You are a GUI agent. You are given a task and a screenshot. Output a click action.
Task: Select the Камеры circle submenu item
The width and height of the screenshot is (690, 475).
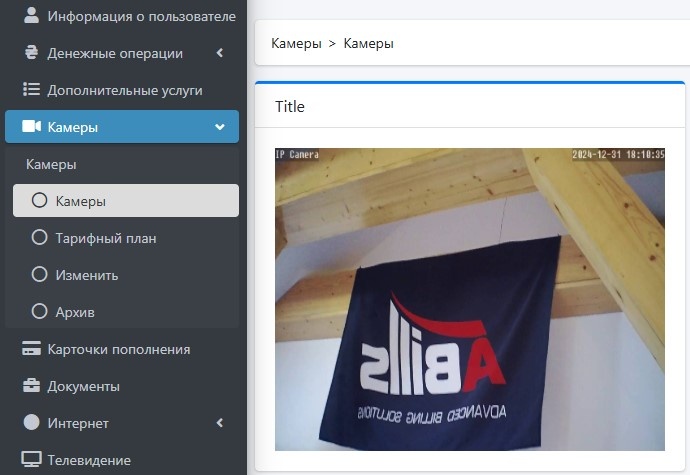(39, 200)
